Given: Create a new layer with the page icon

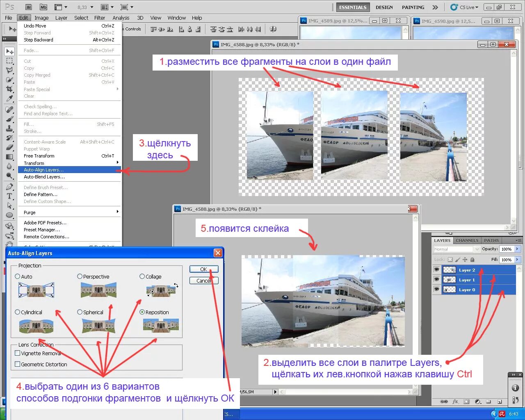Looking at the screenshot, I should (x=500, y=402).
